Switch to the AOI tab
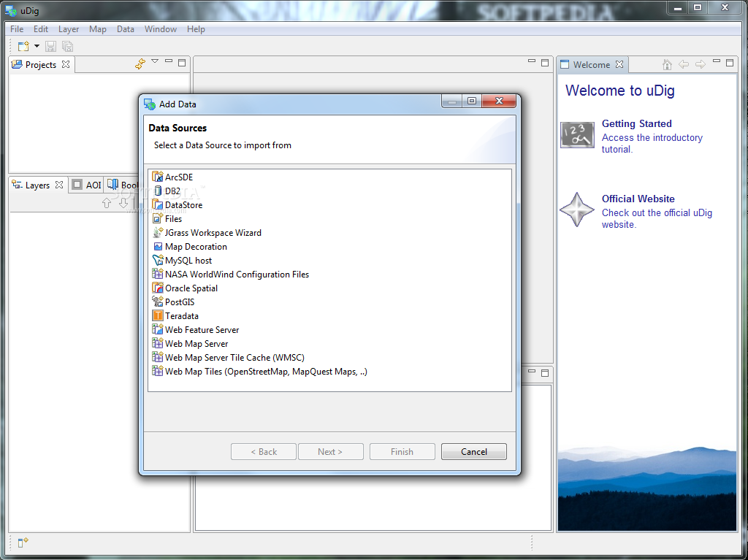 87,185
